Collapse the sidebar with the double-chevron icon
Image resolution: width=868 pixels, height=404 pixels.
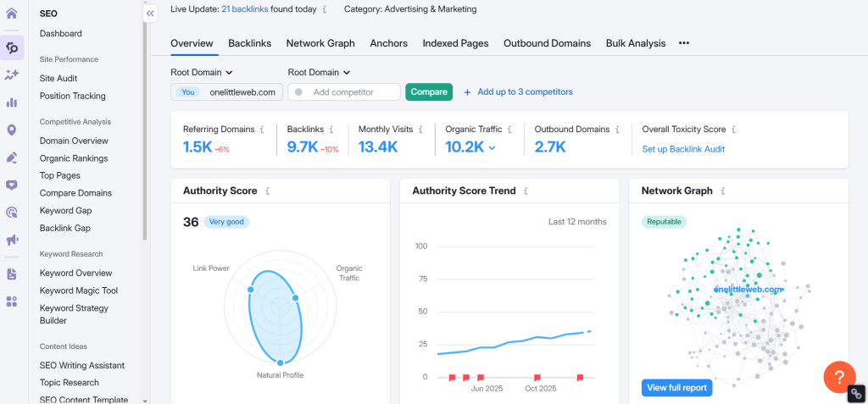[150, 14]
